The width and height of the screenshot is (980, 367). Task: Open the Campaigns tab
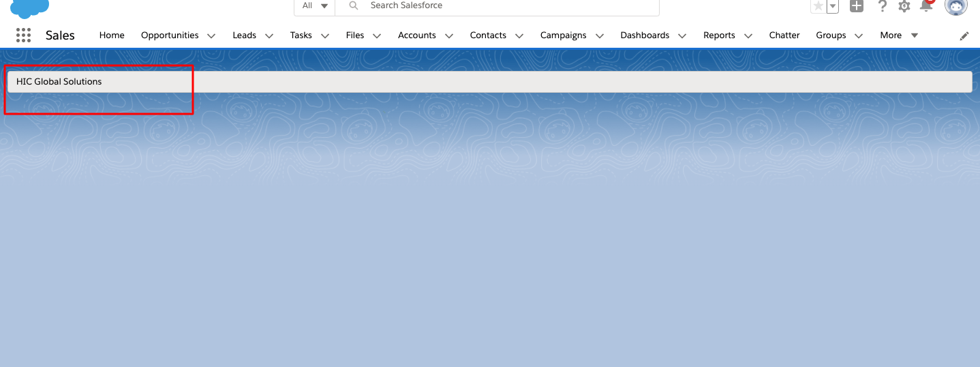[563, 35]
